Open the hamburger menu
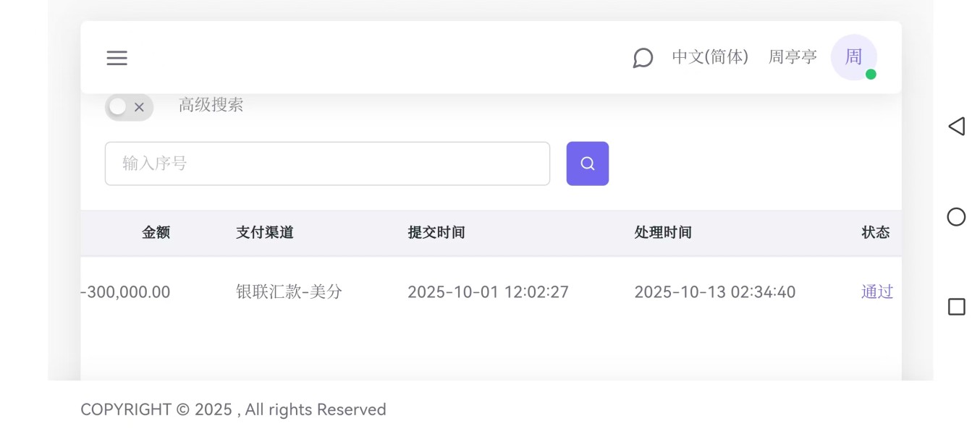The width and height of the screenshot is (980, 434). (117, 58)
